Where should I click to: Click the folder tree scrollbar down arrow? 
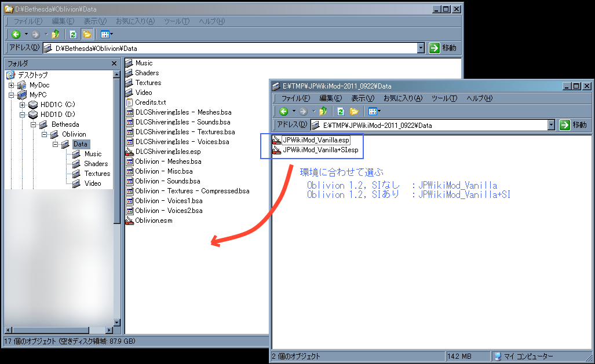pos(116,322)
